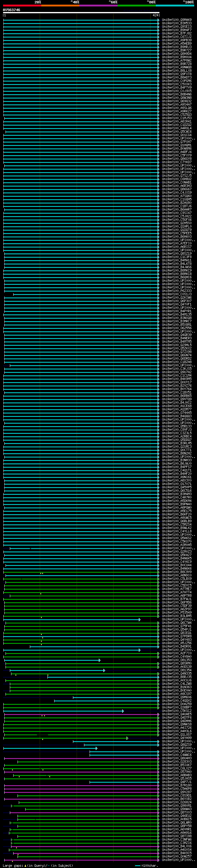The width and height of the screenshot is (197, 868).
Task: Select entry UniRef100_Q69Q32
Action: (176, 101)
